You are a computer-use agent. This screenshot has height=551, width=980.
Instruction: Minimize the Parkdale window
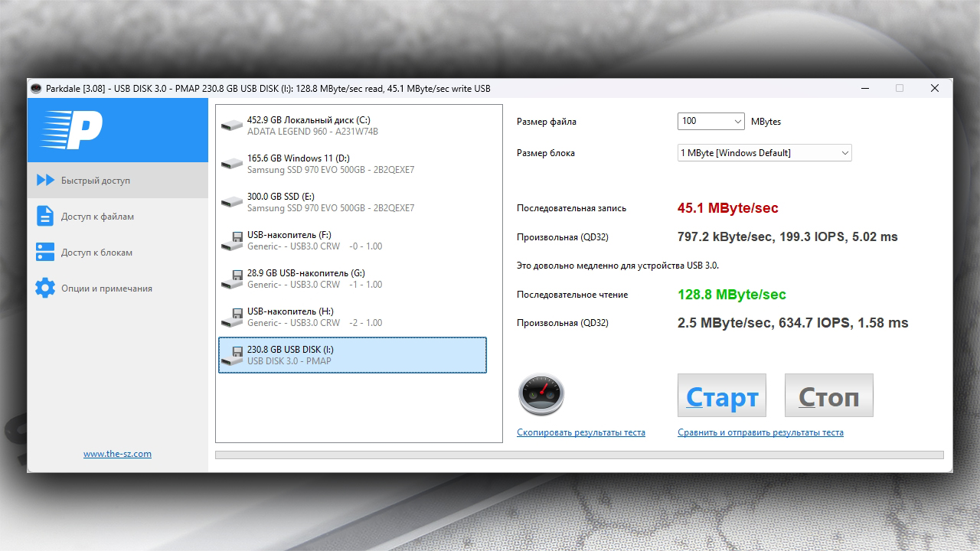click(864, 89)
